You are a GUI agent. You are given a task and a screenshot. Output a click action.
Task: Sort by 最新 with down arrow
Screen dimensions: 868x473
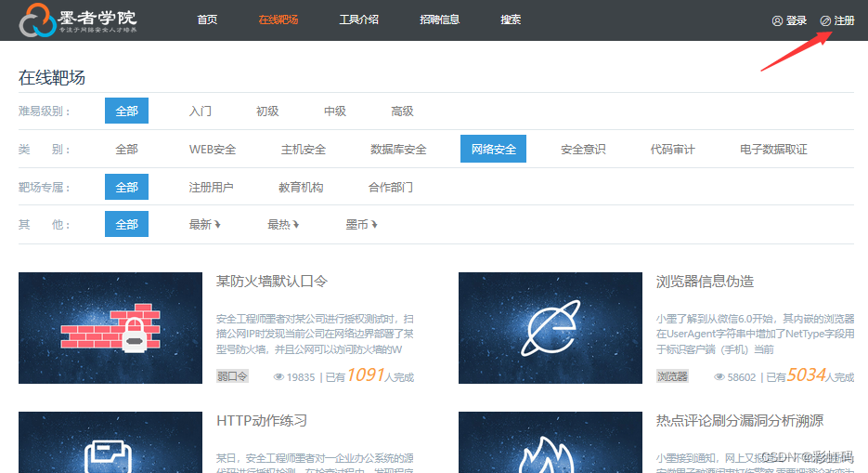pos(205,224)
